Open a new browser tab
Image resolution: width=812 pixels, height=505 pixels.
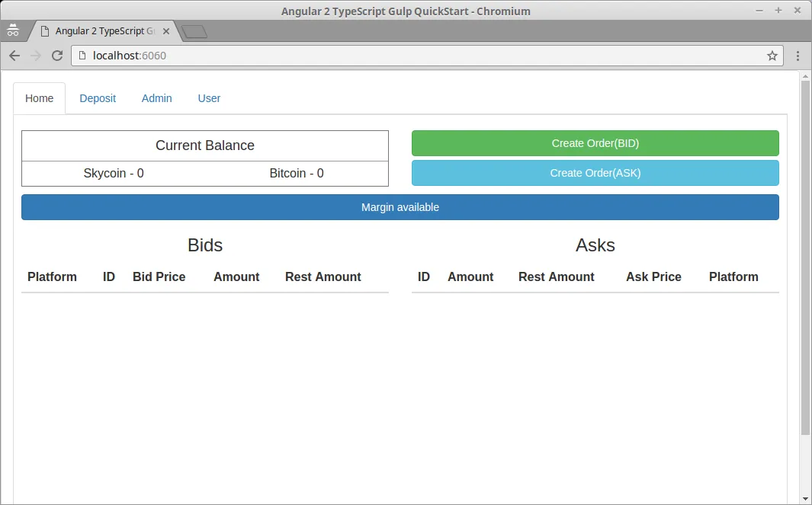click(x=194, y=31)
